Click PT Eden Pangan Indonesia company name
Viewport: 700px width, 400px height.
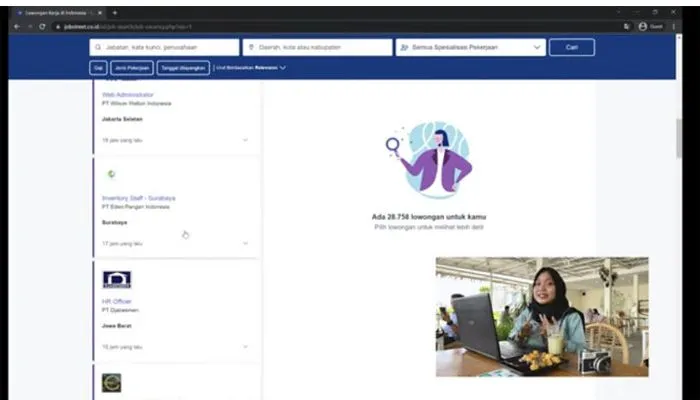pyautogui.click(x=136, y=207)
